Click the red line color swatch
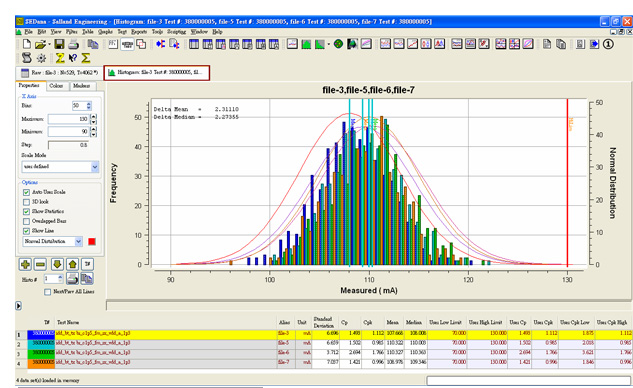633x388 pixels. (92, 241)
